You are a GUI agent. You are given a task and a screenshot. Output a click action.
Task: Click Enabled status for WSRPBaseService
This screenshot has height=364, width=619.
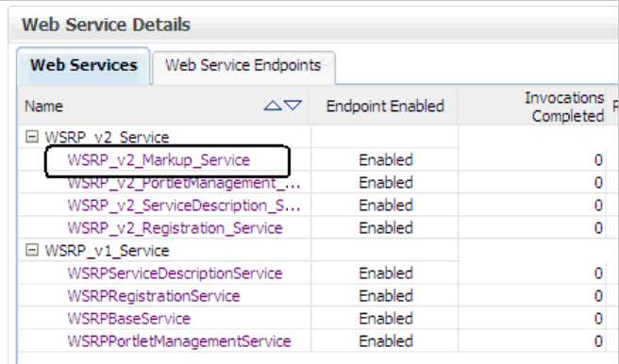(386, 319)
